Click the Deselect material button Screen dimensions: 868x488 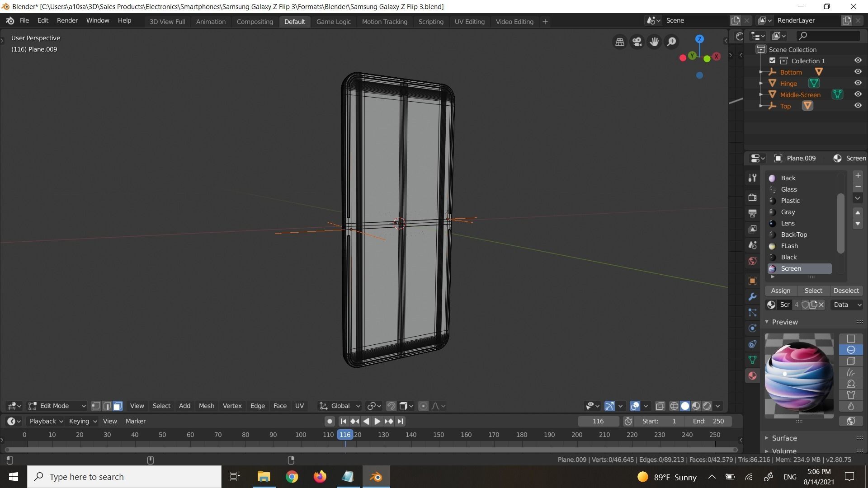click(846, 291)
